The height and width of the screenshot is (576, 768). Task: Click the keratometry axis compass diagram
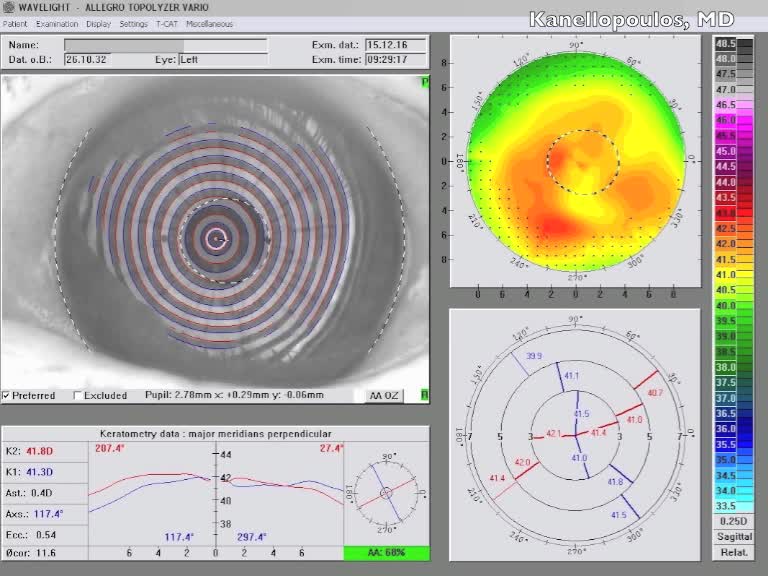point(386,492)
